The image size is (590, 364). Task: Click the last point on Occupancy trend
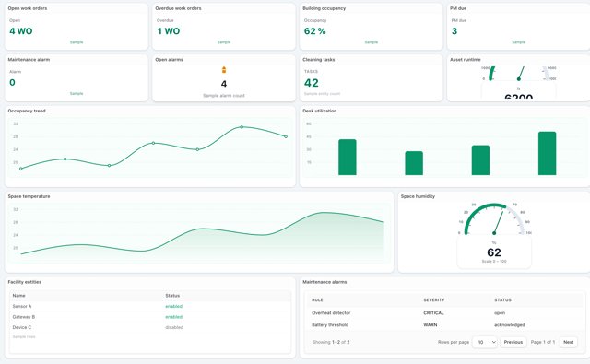click(286, 136)
